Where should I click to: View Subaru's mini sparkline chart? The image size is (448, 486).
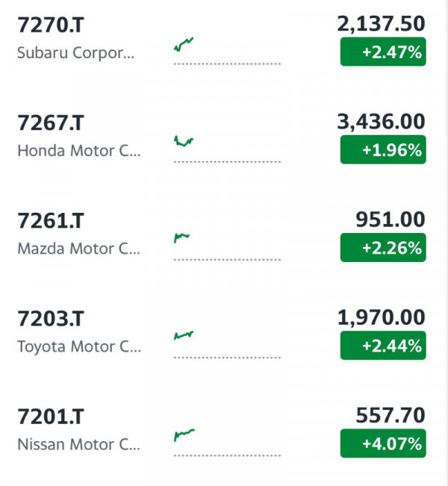pos(227,51)
